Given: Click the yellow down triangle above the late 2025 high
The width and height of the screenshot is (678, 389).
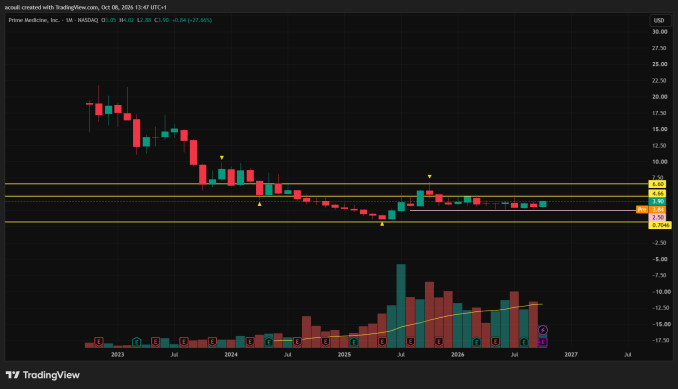Looking at the screenshot, I should tap(429, 176).
